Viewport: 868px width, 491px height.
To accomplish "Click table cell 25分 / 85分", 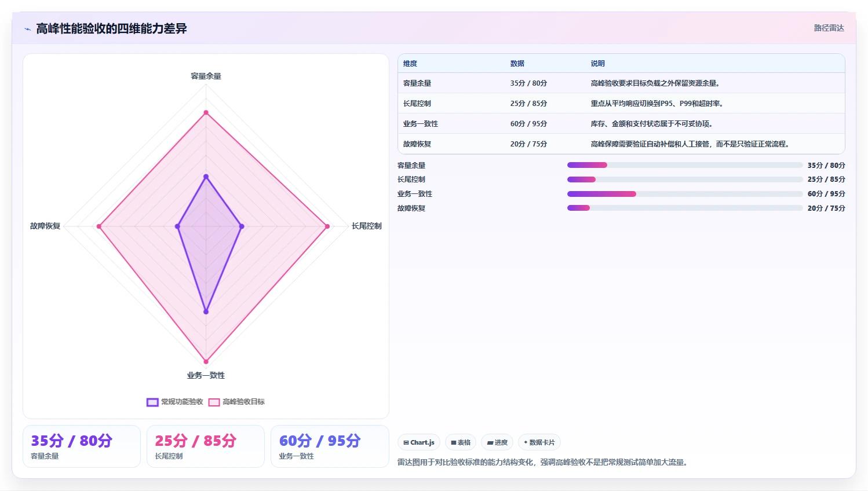I will [528, 104].
